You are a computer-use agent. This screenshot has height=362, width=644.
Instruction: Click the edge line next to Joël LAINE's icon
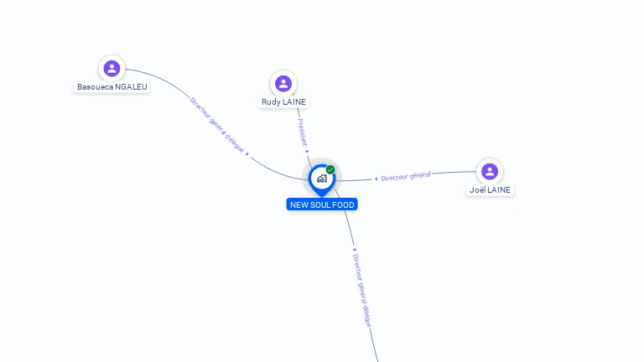[454, 173]
